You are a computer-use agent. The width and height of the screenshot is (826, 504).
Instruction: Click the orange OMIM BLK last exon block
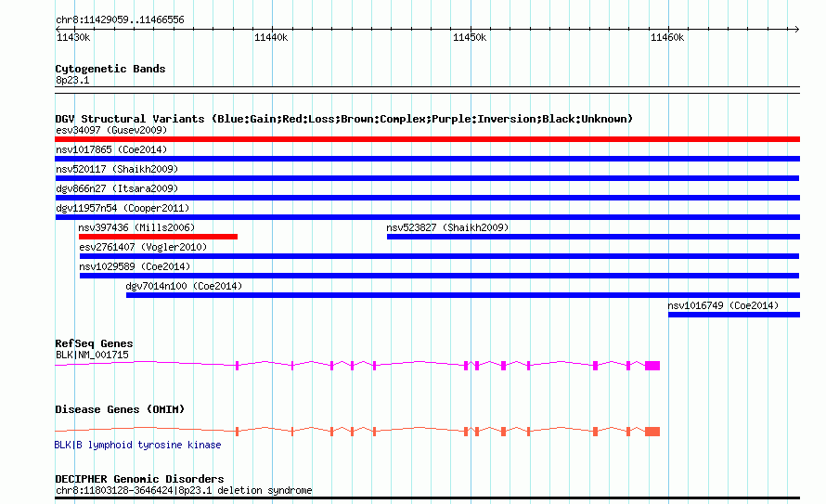tap(652, 432)
